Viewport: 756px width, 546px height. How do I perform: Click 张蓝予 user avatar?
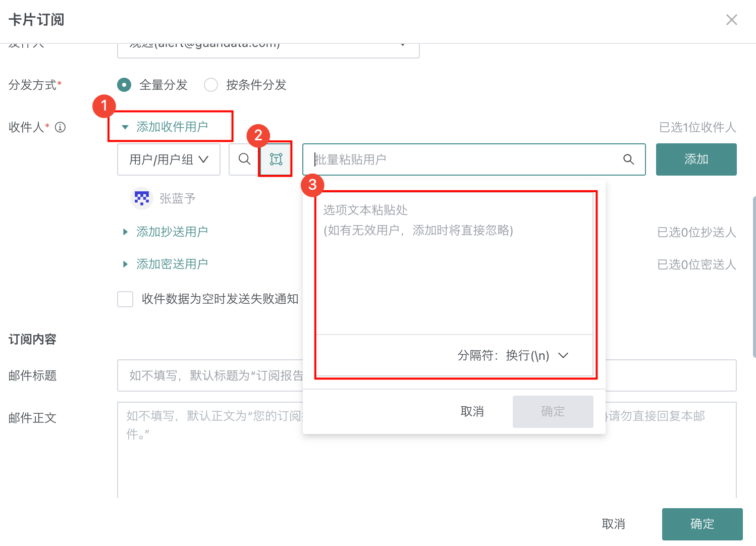tap(142, 198)
